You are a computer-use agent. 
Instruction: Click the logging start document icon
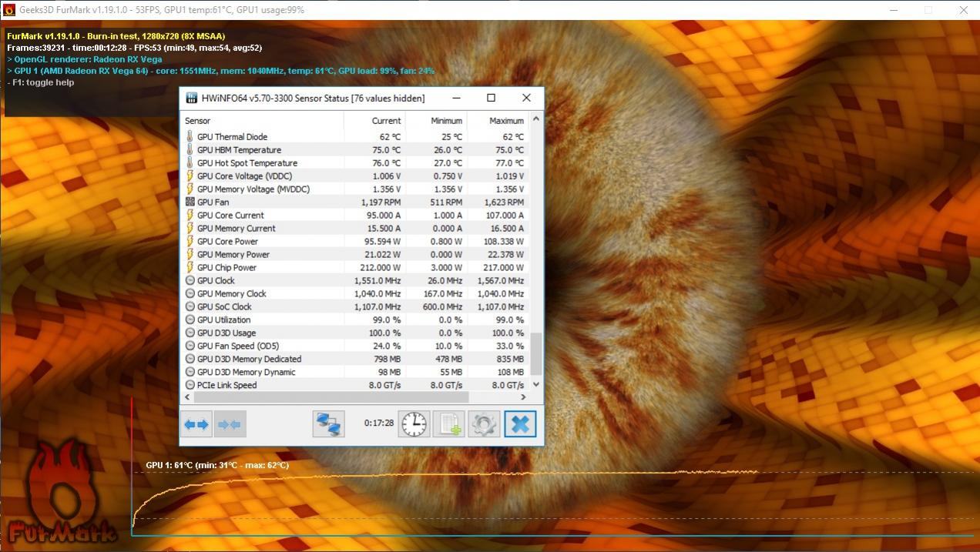point(449,424)
